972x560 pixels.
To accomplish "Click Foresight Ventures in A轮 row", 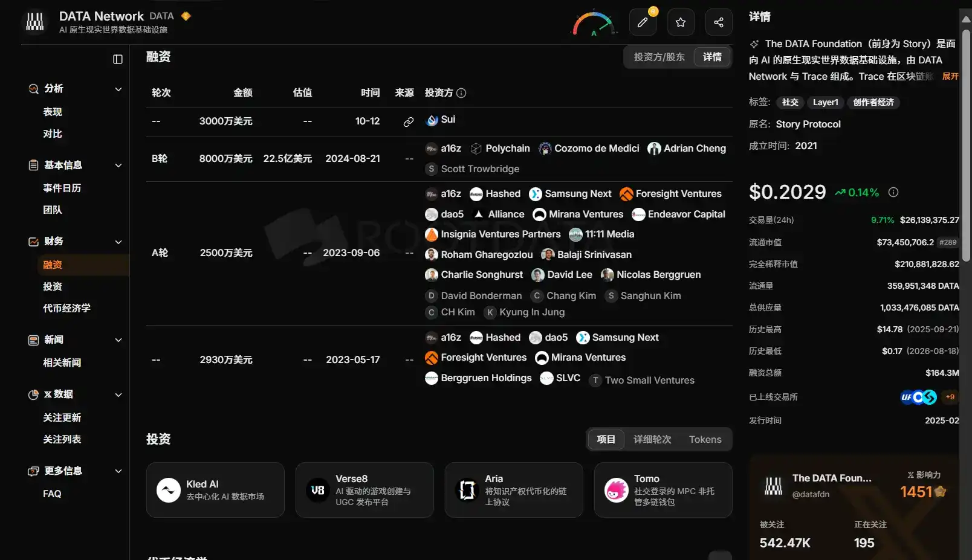I will pos(670,194).
